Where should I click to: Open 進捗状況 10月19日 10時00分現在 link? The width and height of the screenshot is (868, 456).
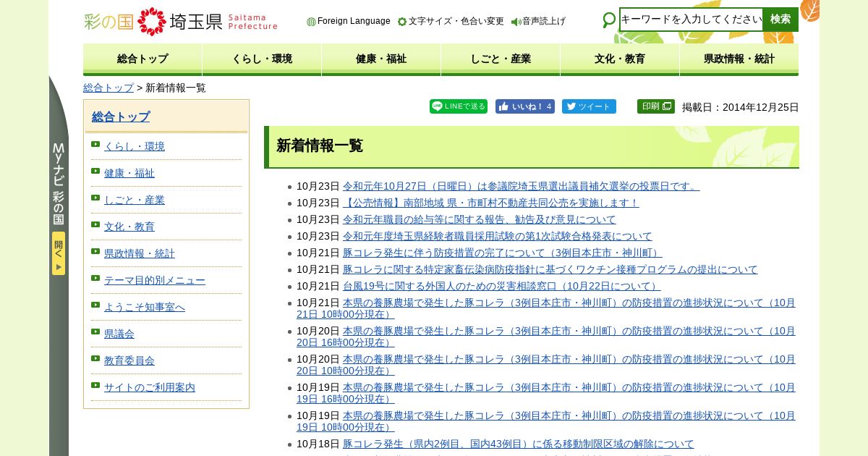click(x=546, y=421)
